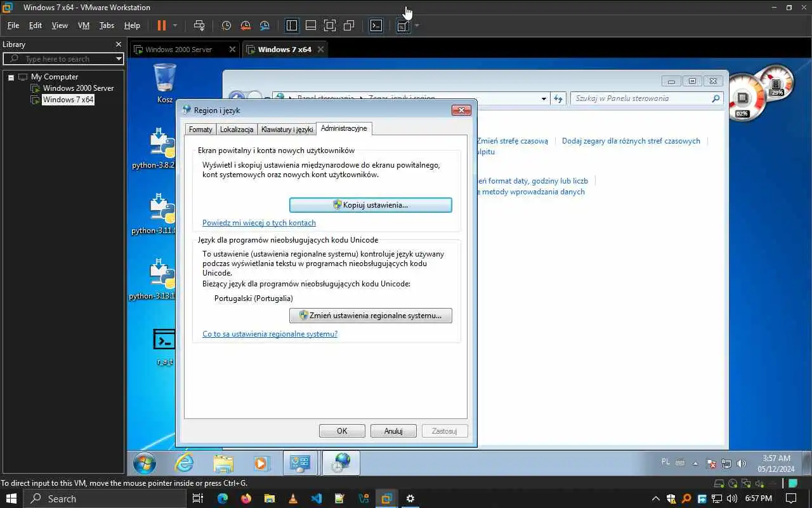Open the Library search dropdown arrow
This screenshot has width=812, height=508.
[119, 58]
